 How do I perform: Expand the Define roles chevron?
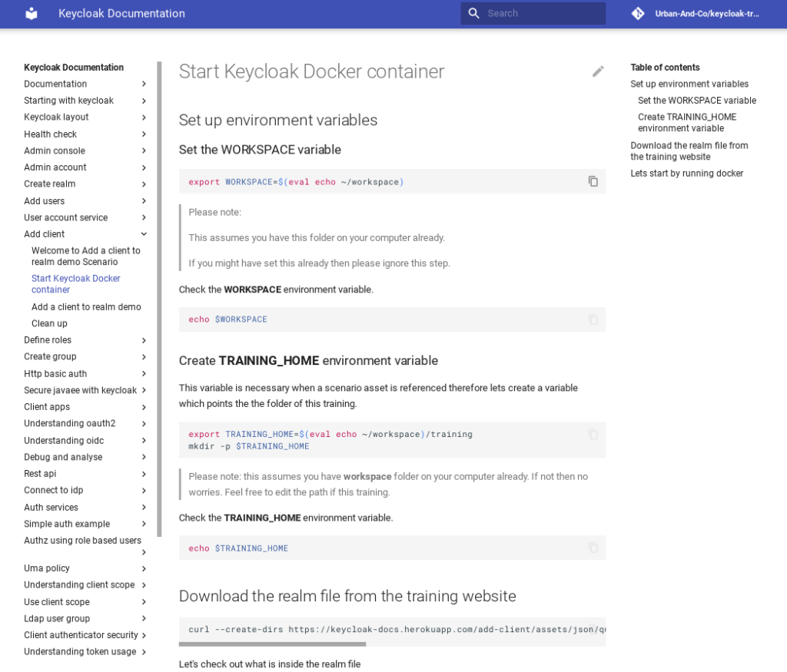[x=144, y=340]
